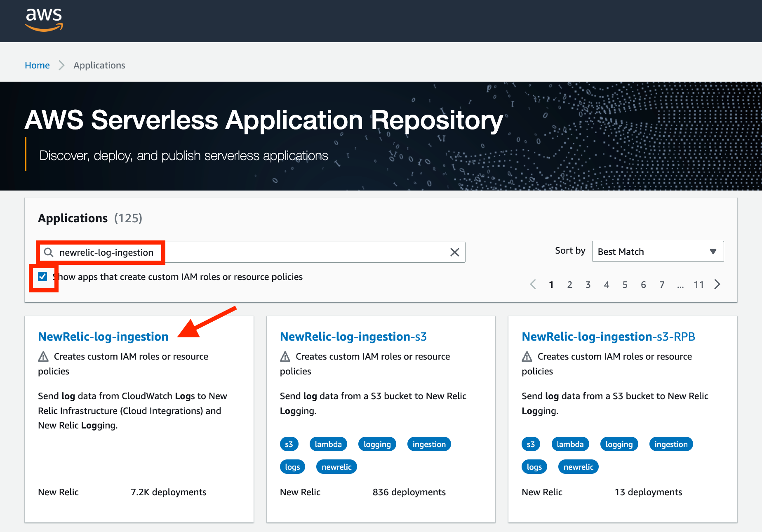
Task: Click the newrelic tag on the s3-RPB card
Action: point(578,466)
